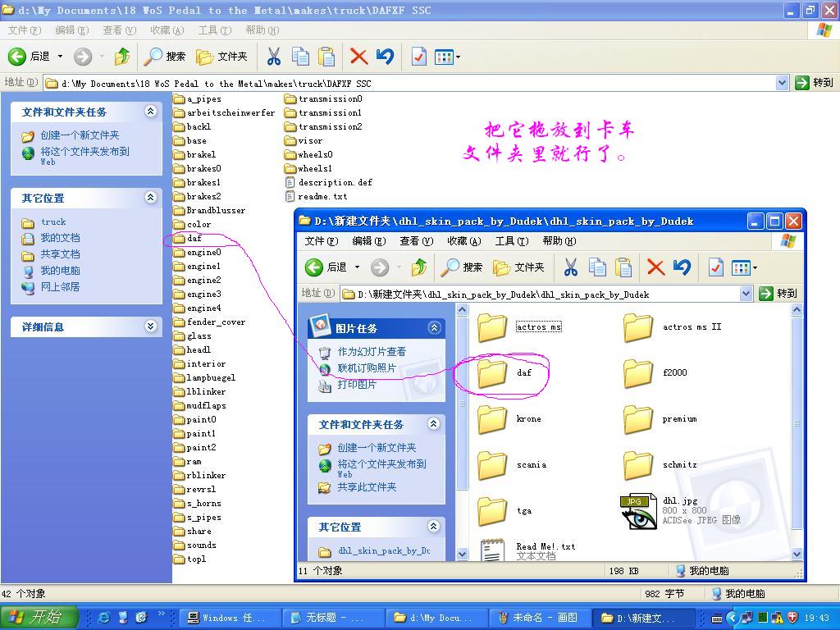The width and height of the screenshot is (840, 630).
Task: Collapse the 其它位置 panel in back window
Action: (150, 198)
